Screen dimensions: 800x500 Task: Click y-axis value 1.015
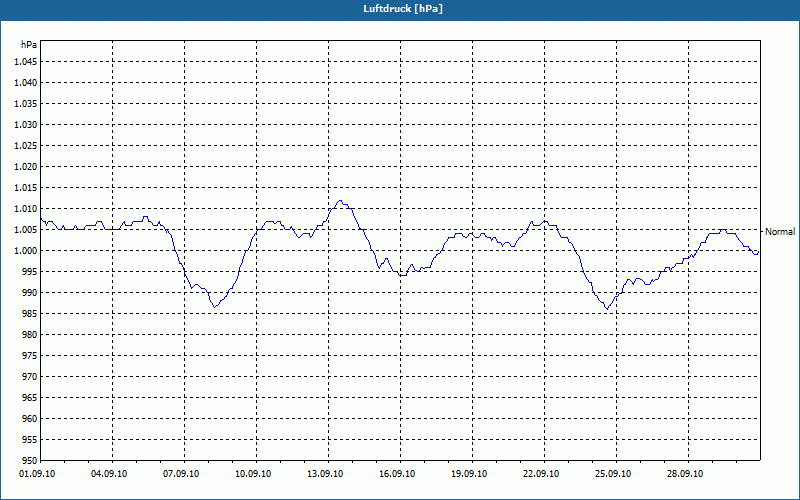(26, 188)
